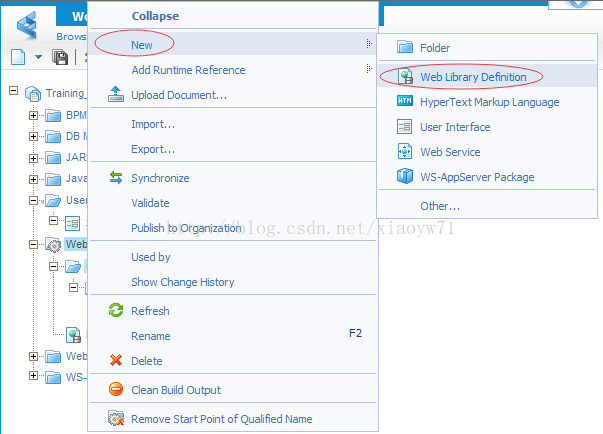This screenshot has height=434, width=603.
Task: Select open folder under Web node
Action: tap(73, 266)
